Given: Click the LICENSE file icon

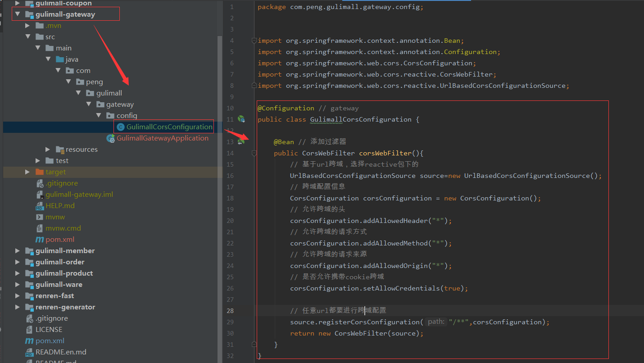Looking at the screenshot, I should pos(29,330).
